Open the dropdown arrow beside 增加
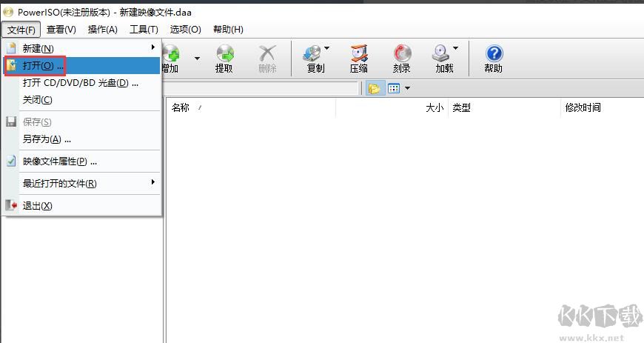The width and height of the screenshot is (644, 343). coord(197,59)
